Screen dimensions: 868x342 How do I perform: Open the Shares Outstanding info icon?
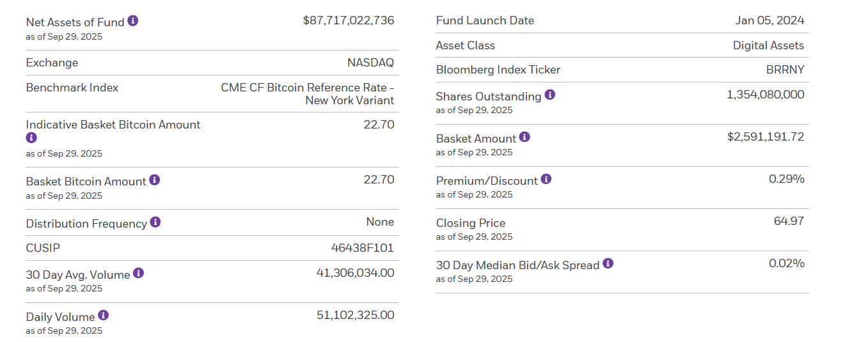click(550, 95)
